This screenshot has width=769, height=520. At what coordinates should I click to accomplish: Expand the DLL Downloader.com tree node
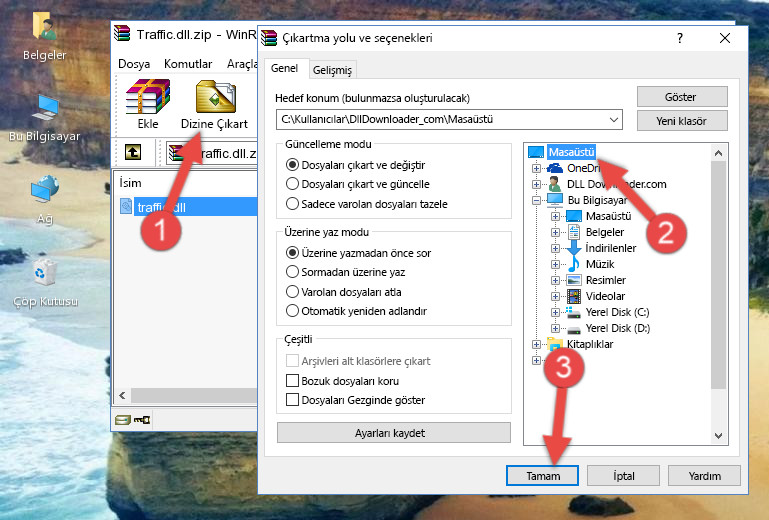click(x=536, y=184)
